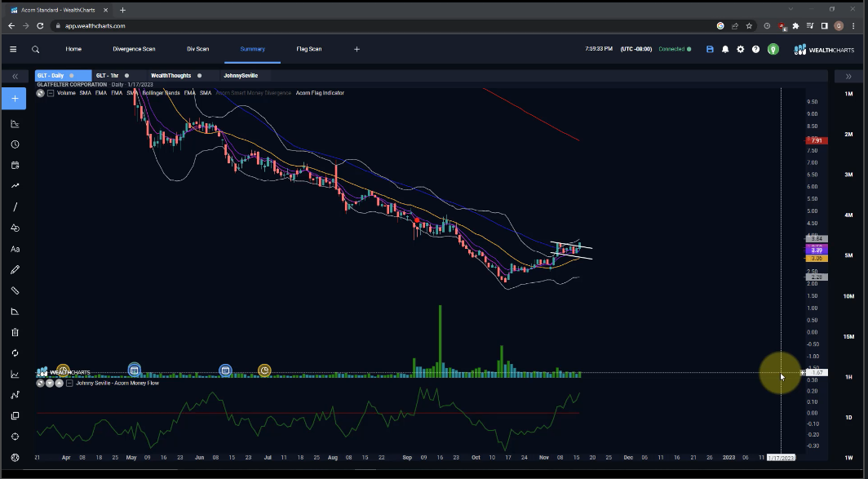Click the red 7.91 price label

tap(817, 140)
